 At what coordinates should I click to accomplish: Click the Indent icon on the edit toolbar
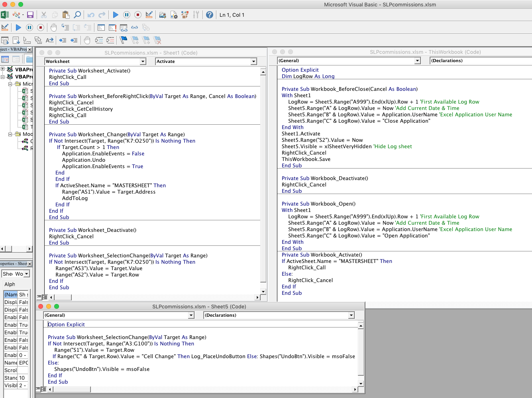[63, 40]
